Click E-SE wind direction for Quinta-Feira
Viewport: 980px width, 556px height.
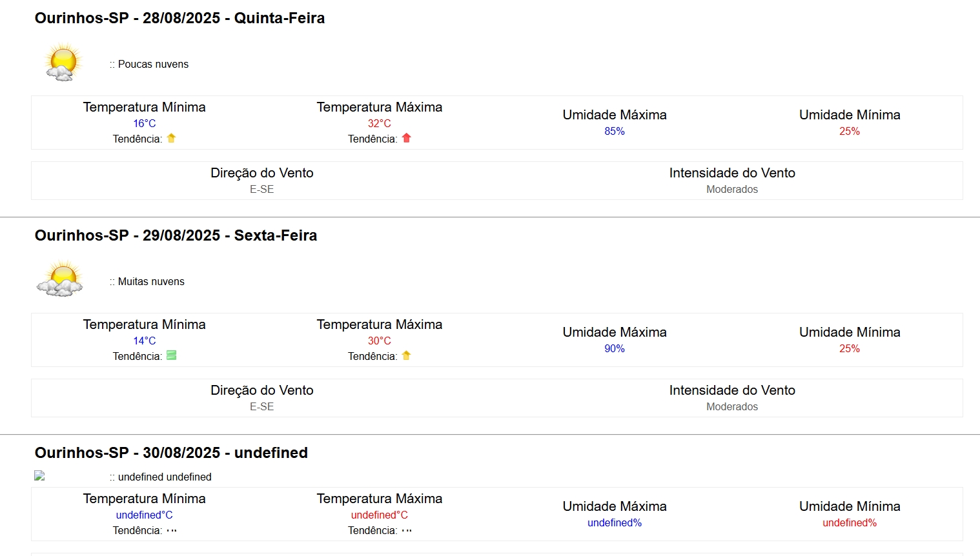click(261, 189)
